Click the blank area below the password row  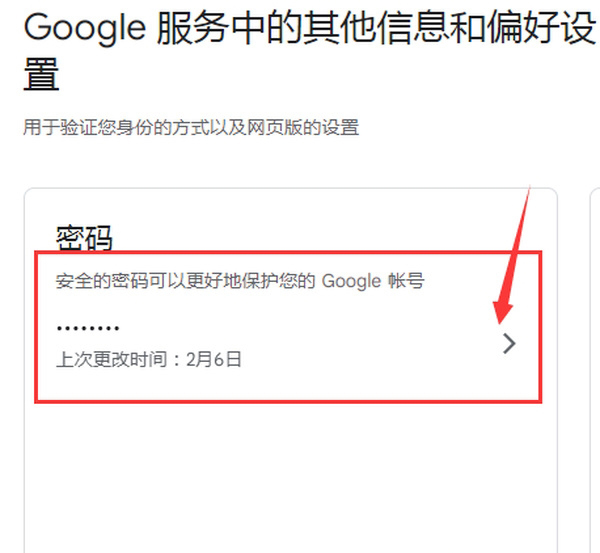coord(291,475)
